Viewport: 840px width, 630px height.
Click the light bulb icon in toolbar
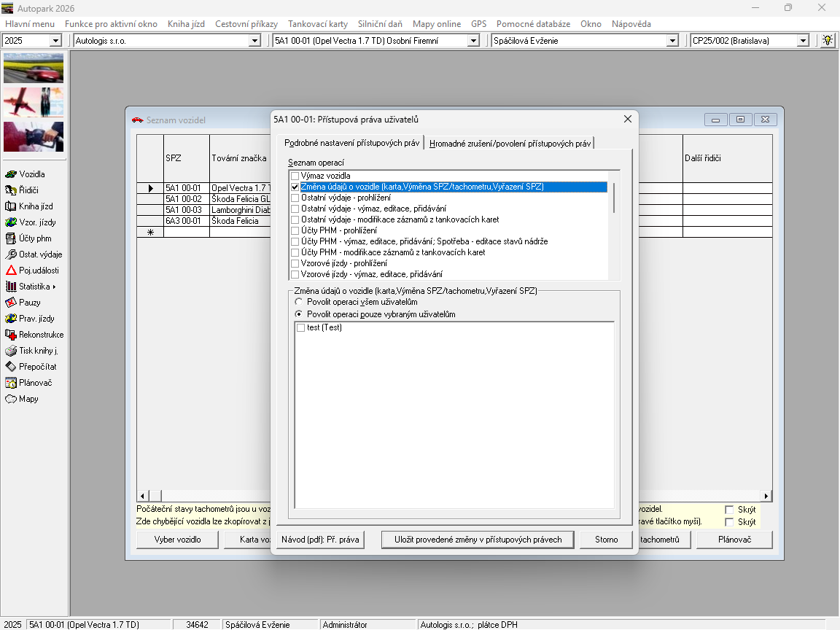coord(827,41)
